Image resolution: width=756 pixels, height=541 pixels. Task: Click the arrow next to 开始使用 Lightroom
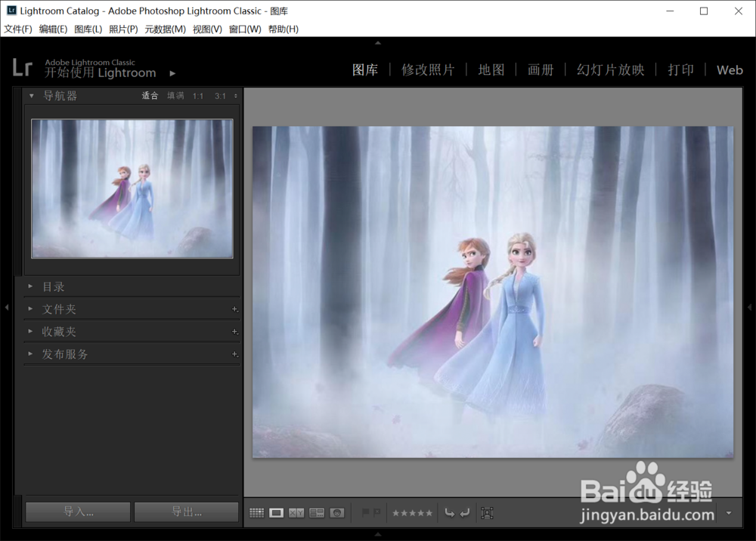pyautogui.click(x=172, y=73)
